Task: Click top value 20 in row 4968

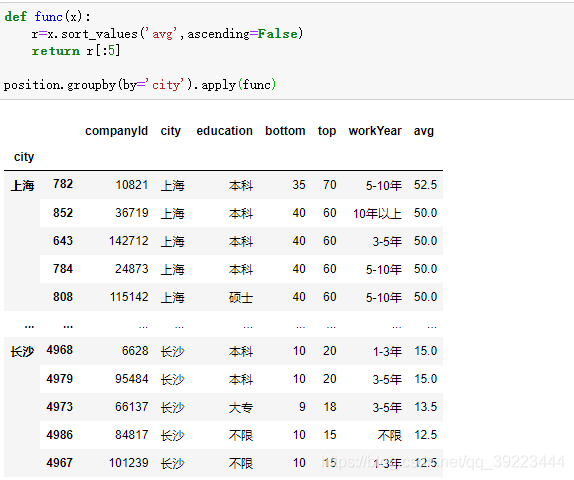Action: click(329, 351)
